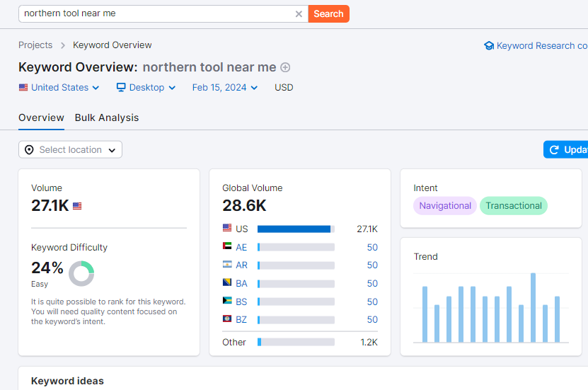The width and height of the screenshot is (588, 390).
Task: Click the Other volume progress bar
Action: click(x=296, y=342)
